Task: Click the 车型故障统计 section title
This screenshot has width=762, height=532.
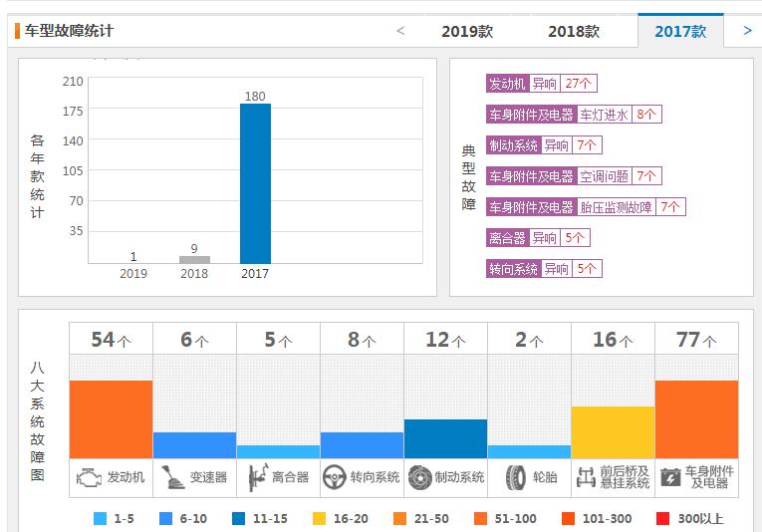Action: pos(69,31)
